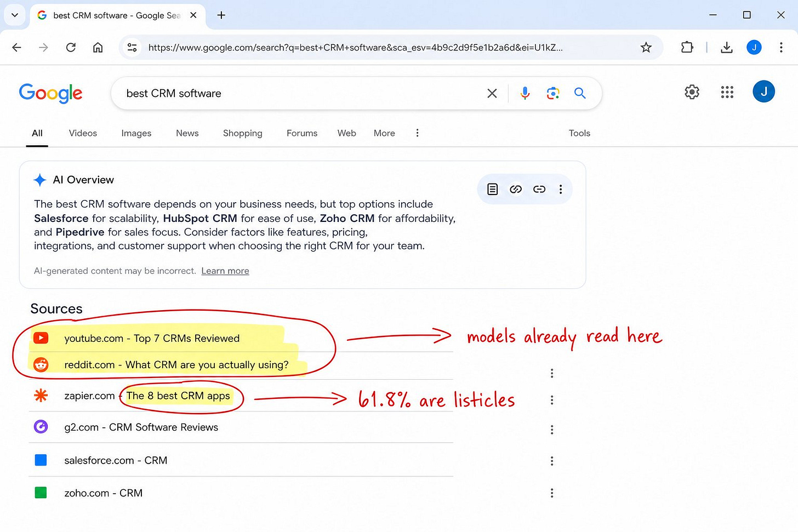Open the three-dot menu beside More
Viewport: 798px width, 532px height.
(417, 133)
